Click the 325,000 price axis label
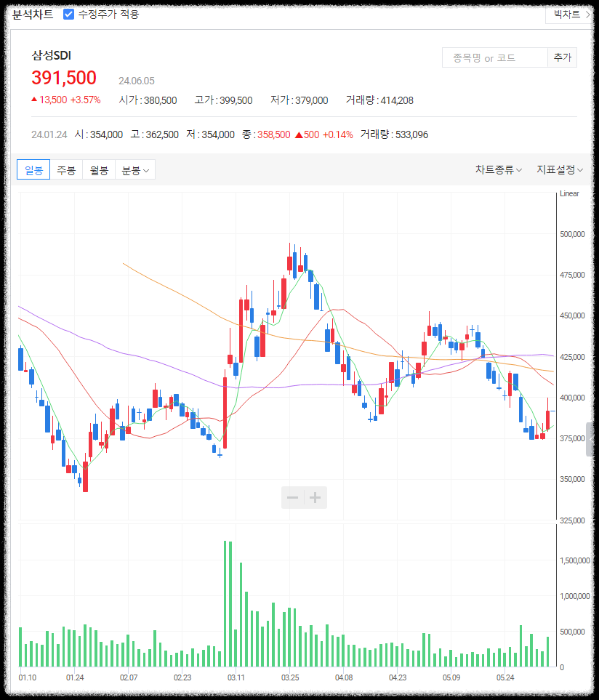Image resolution: width=599 pixels, height=700 pixels. (x=572, y=520)
